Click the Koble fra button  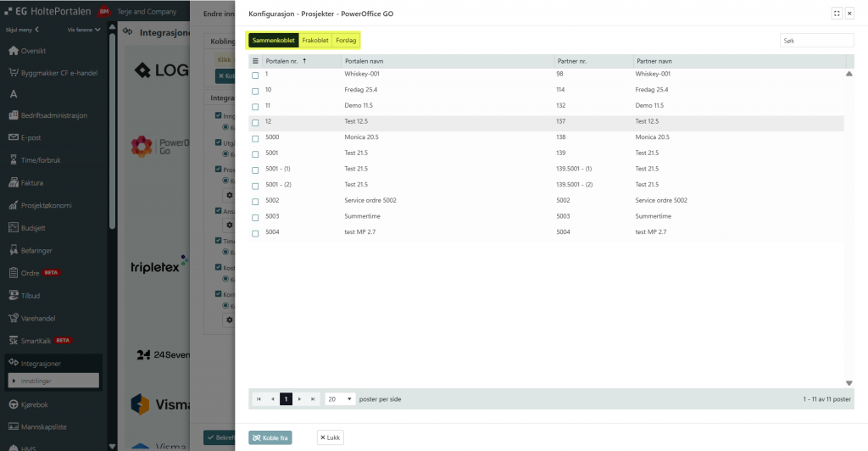(x=270, y=437)
